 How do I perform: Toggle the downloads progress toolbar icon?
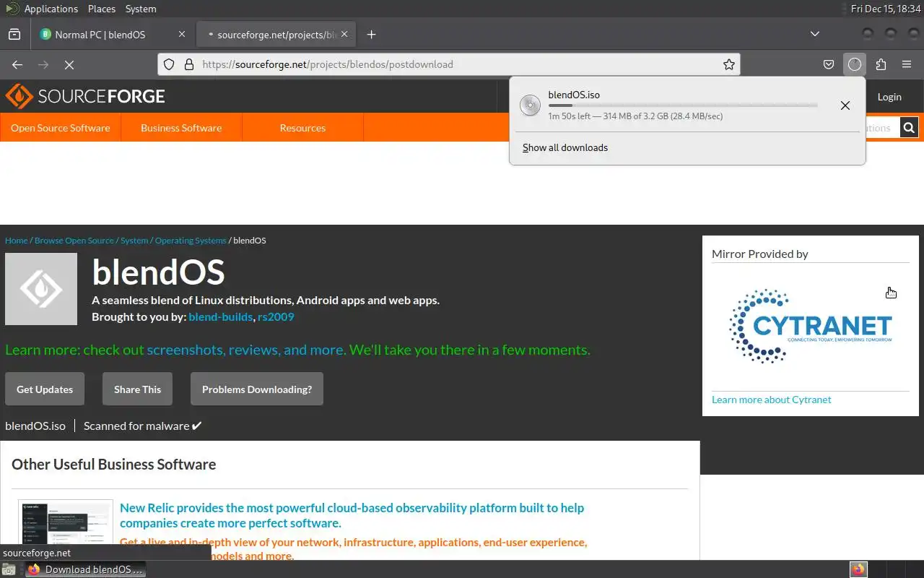pyautogui.click(x=855, y=64)
